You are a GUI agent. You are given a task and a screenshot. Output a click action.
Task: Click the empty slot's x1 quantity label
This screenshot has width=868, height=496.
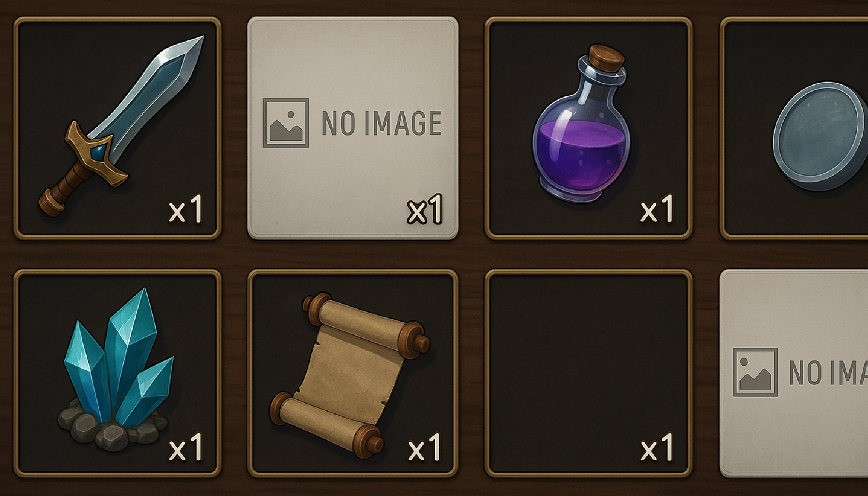click(656, 448)
